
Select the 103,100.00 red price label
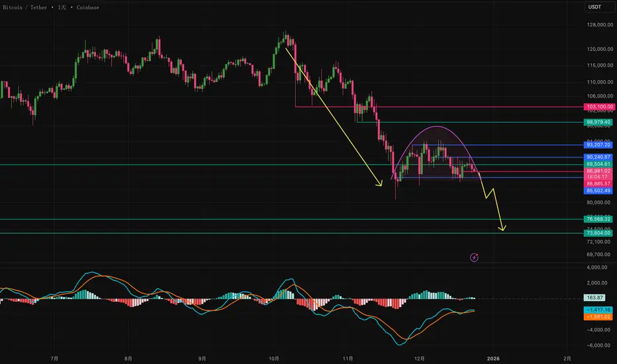tap(599, 107)
